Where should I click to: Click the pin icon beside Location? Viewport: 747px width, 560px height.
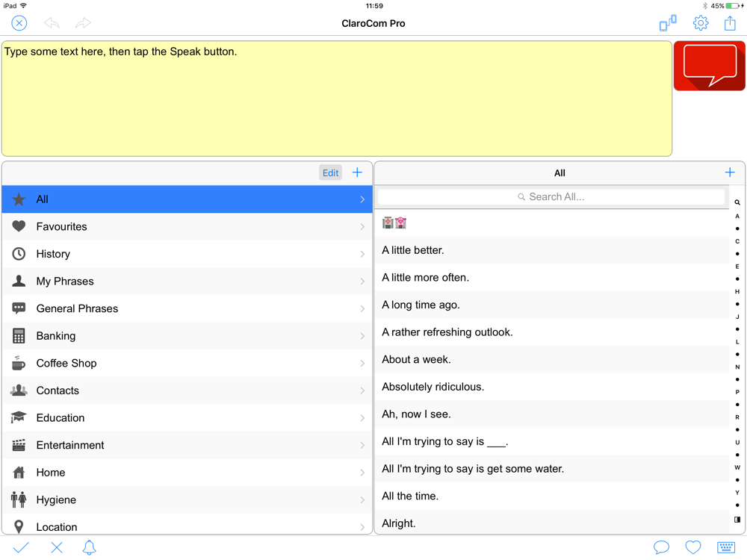[19, 526]
